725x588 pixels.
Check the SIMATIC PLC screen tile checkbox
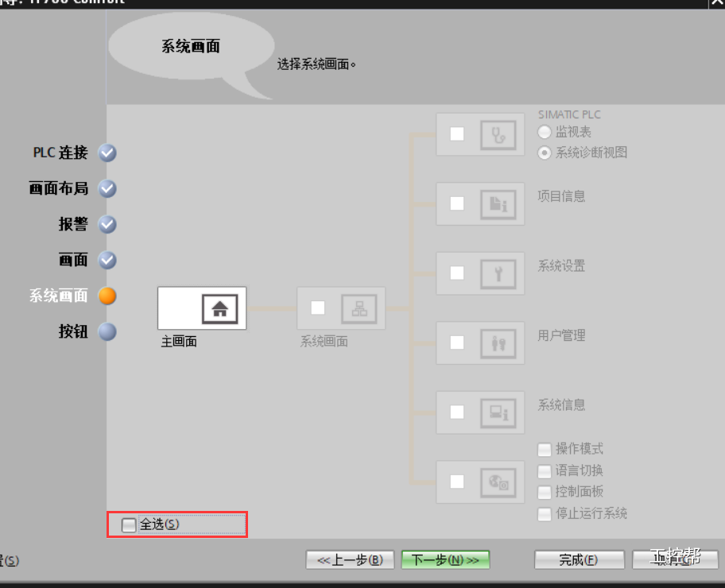[457, 134]
